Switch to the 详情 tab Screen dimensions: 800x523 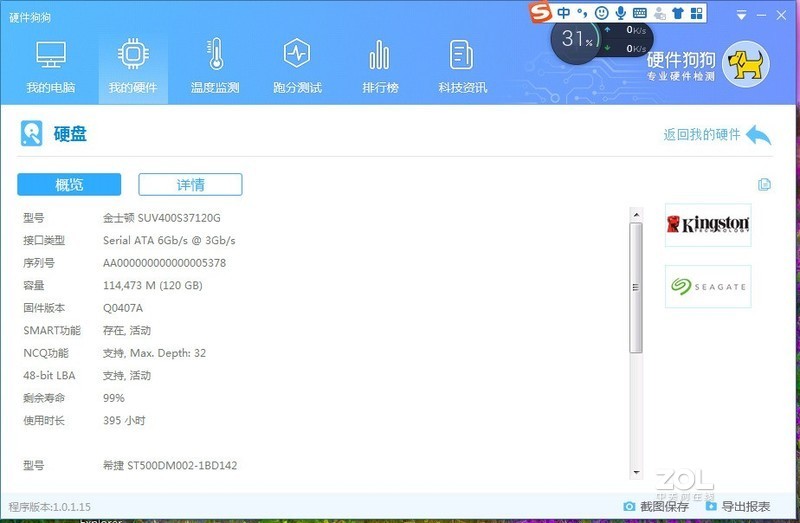[190, 184]
